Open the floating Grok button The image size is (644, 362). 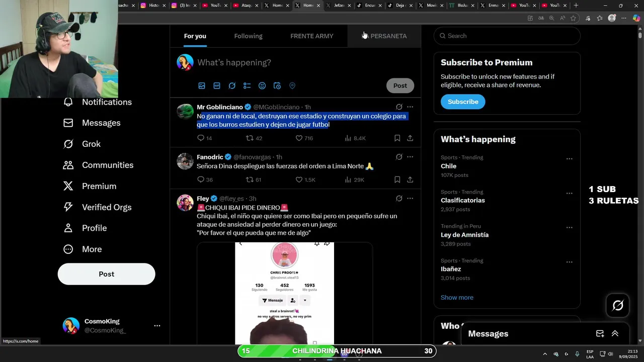click(618, 305)
